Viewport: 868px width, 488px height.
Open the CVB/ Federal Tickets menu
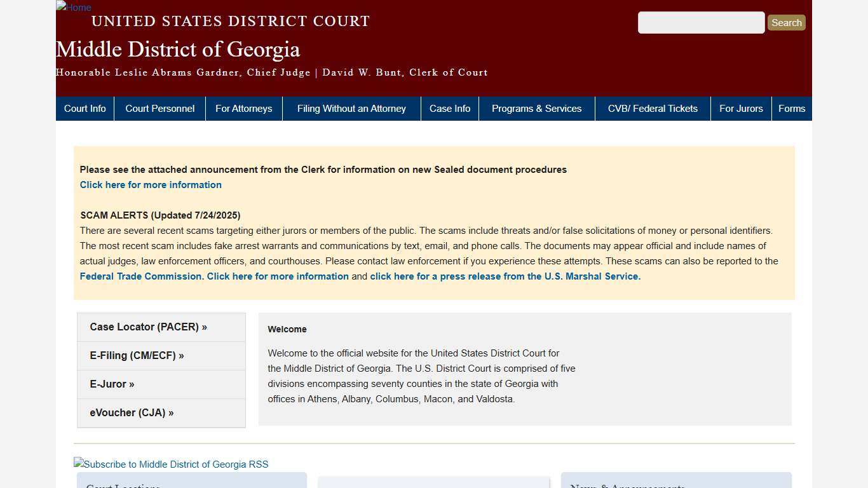click(653, 108)
